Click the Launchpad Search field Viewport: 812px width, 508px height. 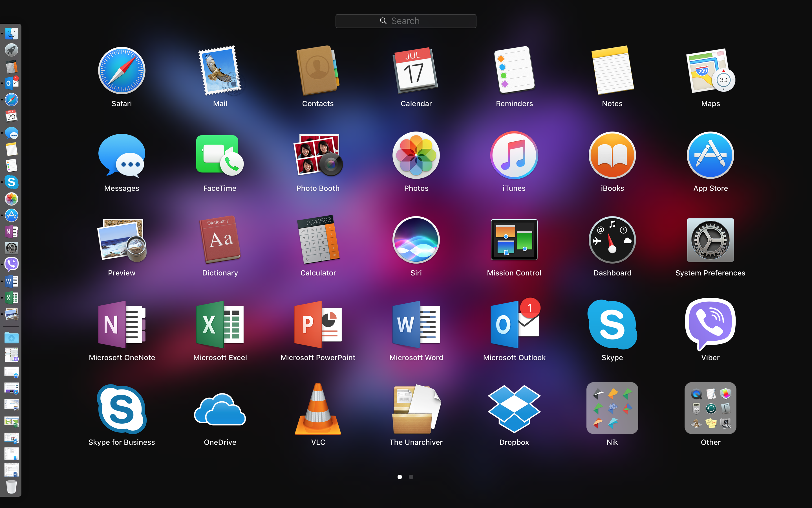(x=406, y=21)
